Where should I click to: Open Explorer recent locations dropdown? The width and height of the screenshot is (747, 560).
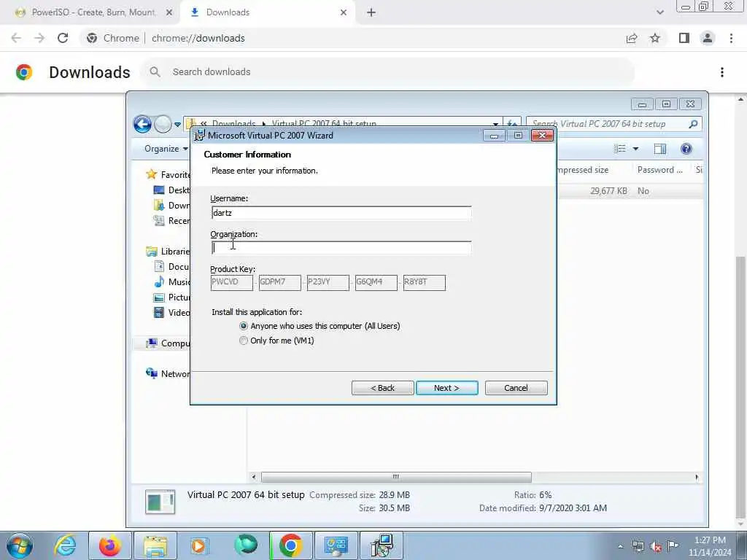coord(177,125)
